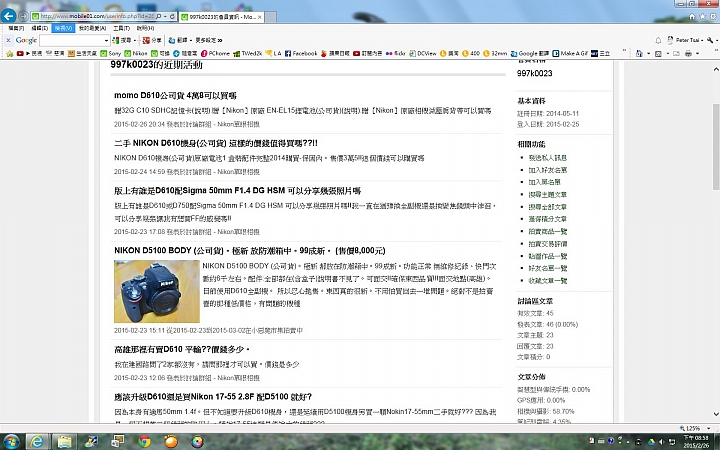
Task: Open the 高雄那裡有賣D610 post
Action: 182,349
